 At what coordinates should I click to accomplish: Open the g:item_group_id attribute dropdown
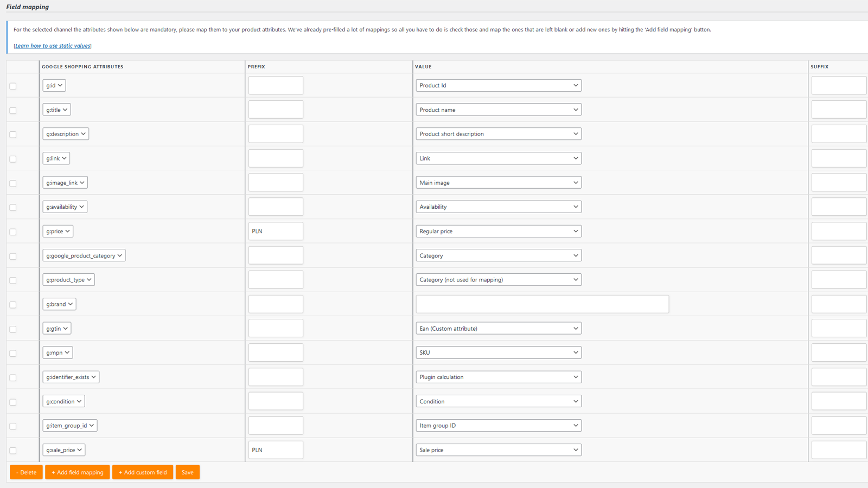point(70,426)
